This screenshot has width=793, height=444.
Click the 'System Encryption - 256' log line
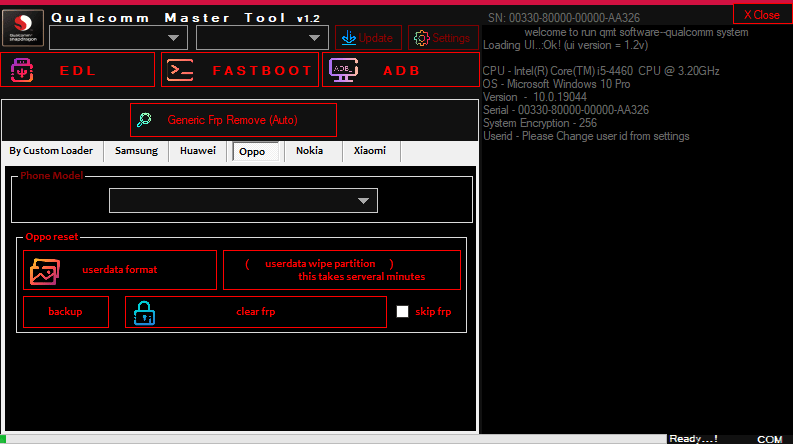pyautogui.click(x=540, y=123)
